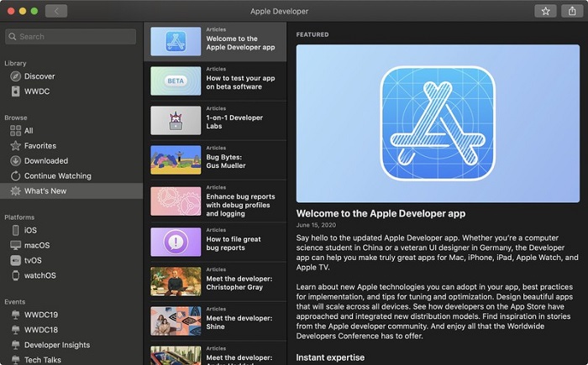
Task: Select What's New in Browse list
Action: click(45, 190)
